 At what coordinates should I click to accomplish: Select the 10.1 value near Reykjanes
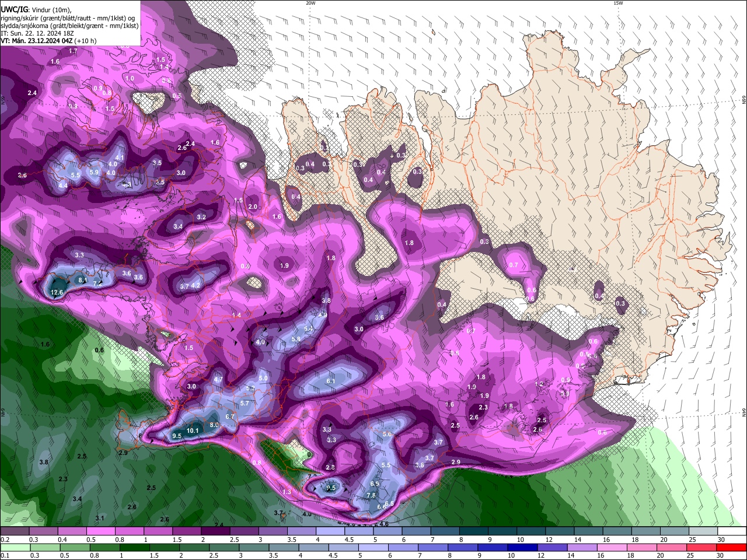pos(193,431)
